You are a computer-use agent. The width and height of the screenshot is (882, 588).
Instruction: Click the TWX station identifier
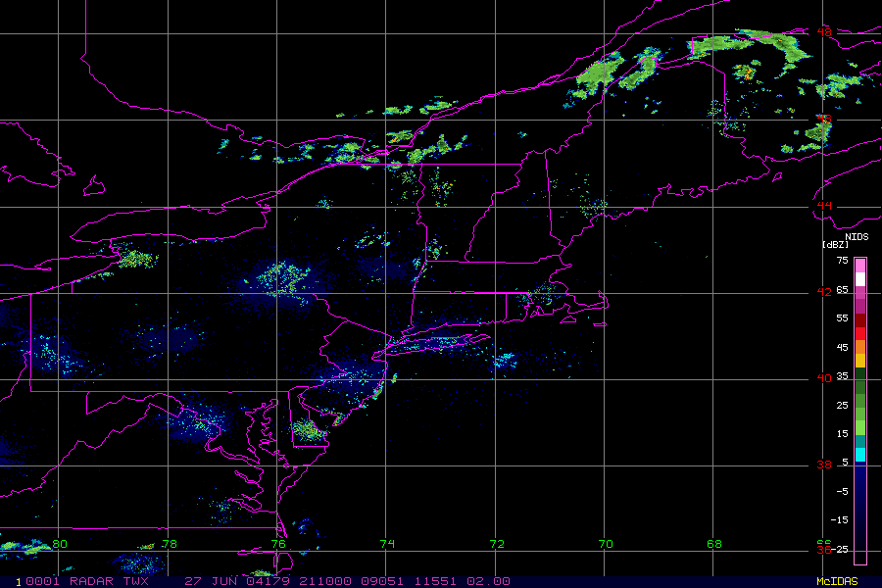pyautogui.click(x=135, y=581)
